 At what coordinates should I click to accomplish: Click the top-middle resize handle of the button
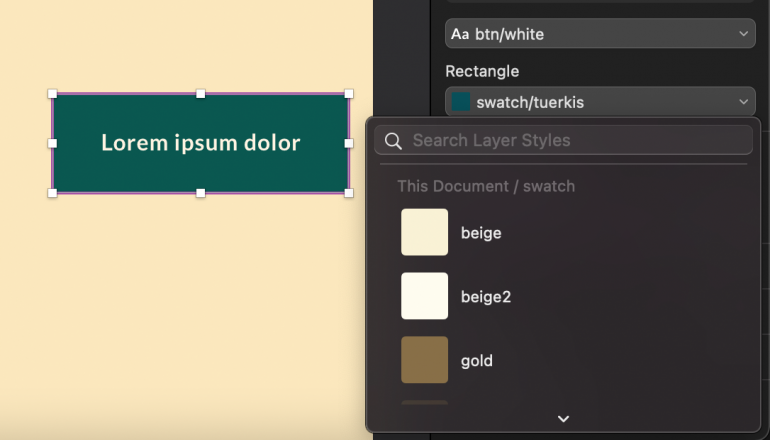click(x=200, y=93)
